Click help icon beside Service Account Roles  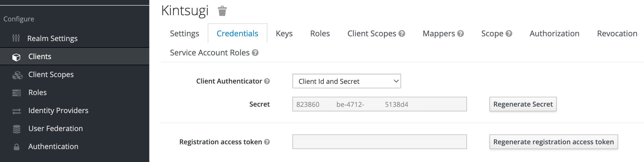(255, 53)
